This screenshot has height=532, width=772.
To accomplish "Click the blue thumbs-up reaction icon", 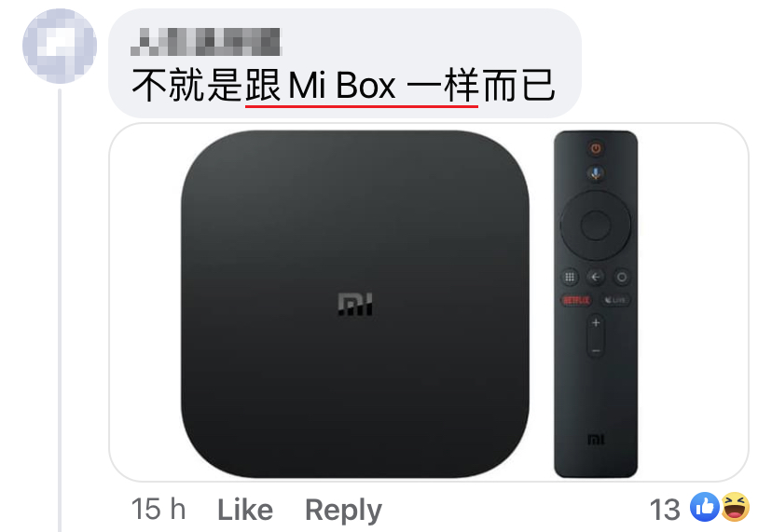I will (x=705, y=507).
